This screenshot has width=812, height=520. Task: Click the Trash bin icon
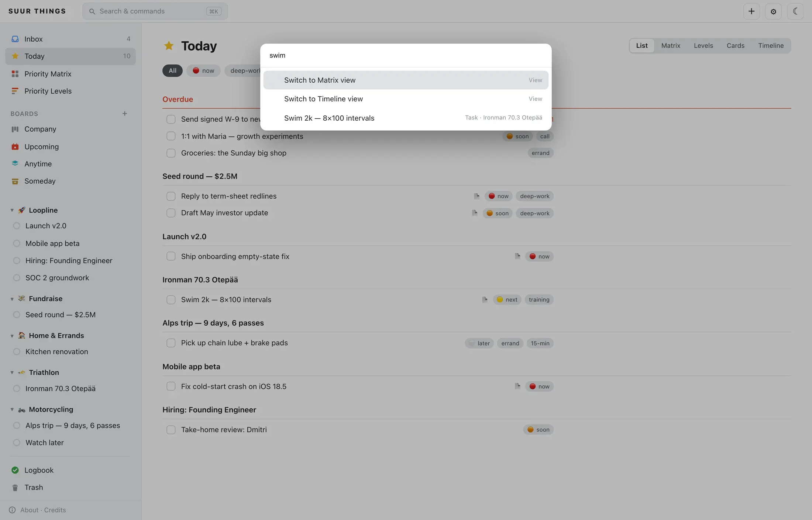pyautogui.click(x=15, y=488)
